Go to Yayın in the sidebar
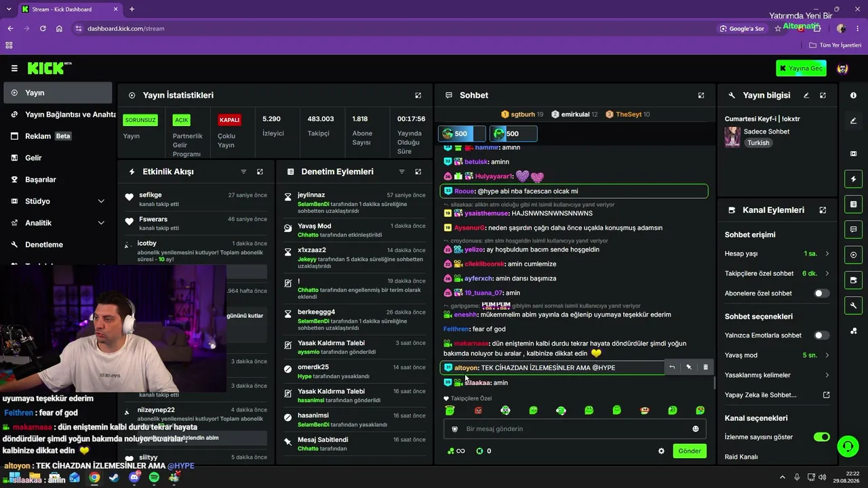The height and width of the screenshot is (488, 868). (x=58, y=93)
